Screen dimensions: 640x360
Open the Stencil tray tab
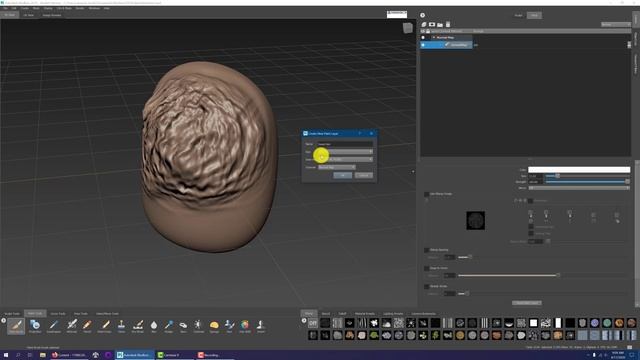pos(326,313)
